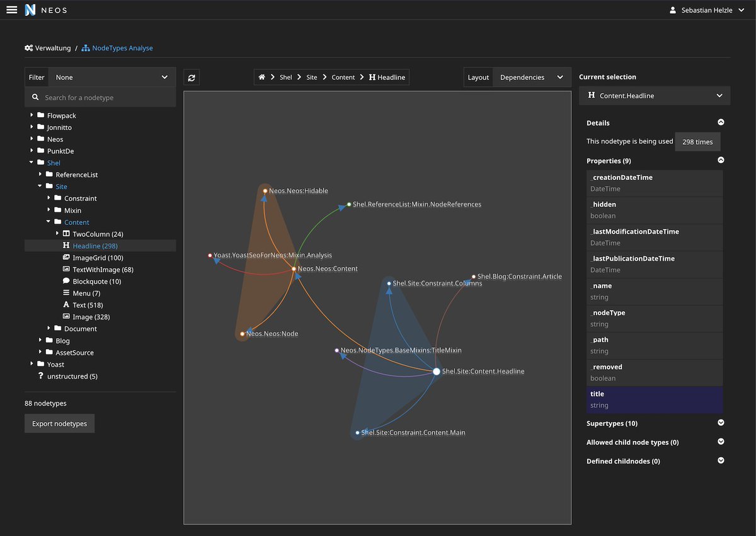Image resolution: width=756 pixels, height=536 pixels.
Task: Click the user avatar icon beside Sebastian Helzle
Action: (673, 10)
